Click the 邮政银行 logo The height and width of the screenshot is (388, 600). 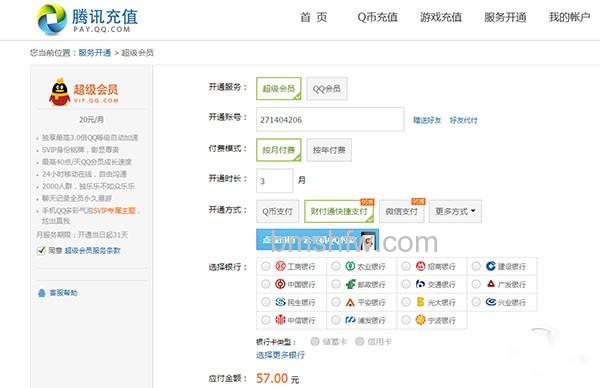point(350,284)
